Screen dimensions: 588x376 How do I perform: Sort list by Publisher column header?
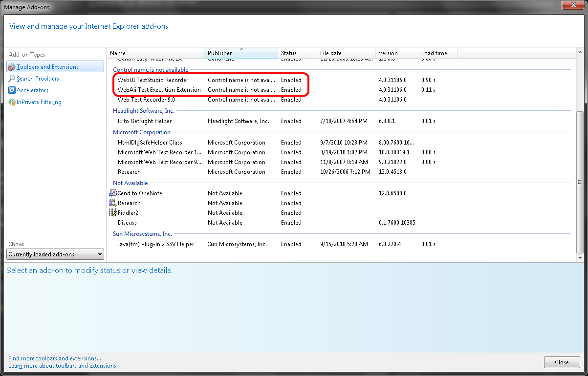[241, 53]
